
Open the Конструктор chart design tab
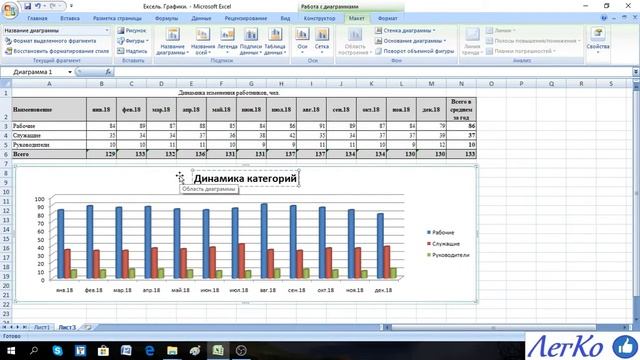click(320, 18)
